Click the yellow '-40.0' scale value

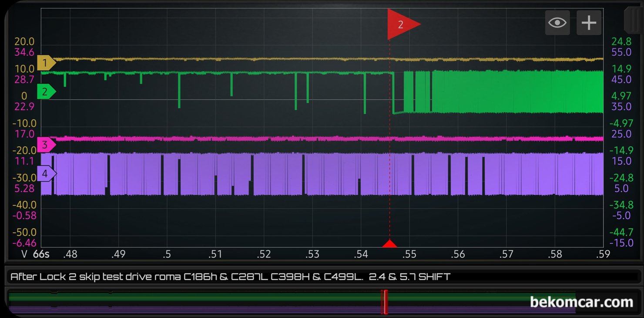(x=24, y=205)
